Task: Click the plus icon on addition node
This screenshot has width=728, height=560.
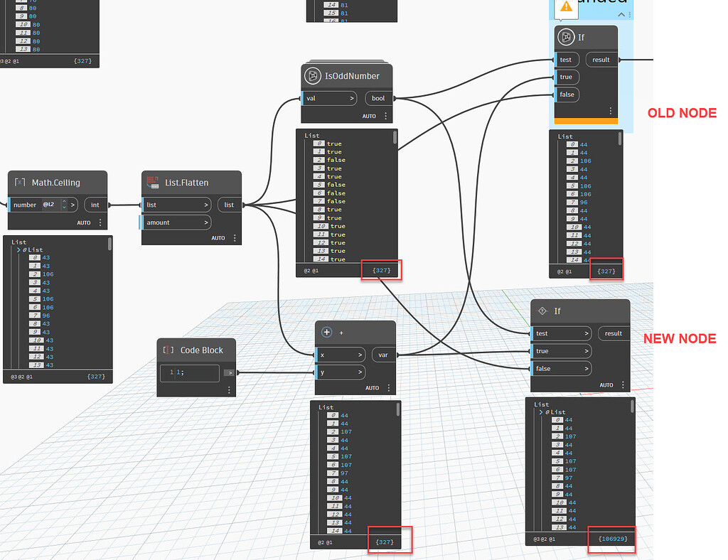Action: [327, 332]
